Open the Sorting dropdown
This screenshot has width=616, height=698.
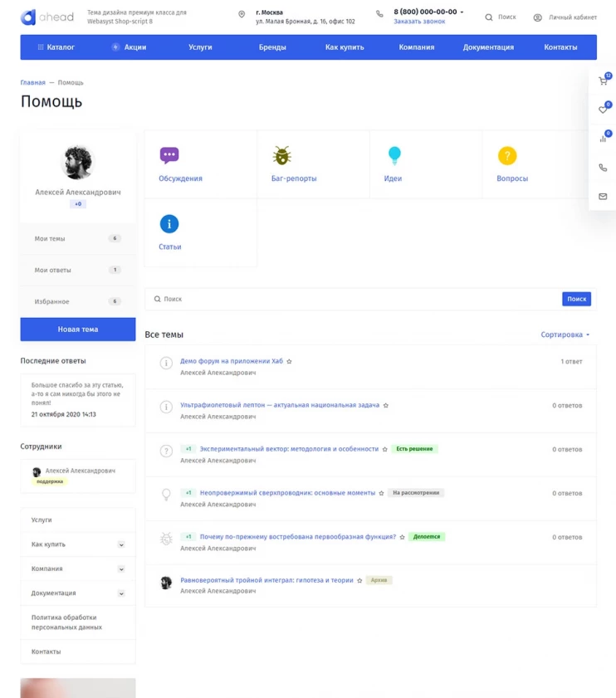coord(565,335)
